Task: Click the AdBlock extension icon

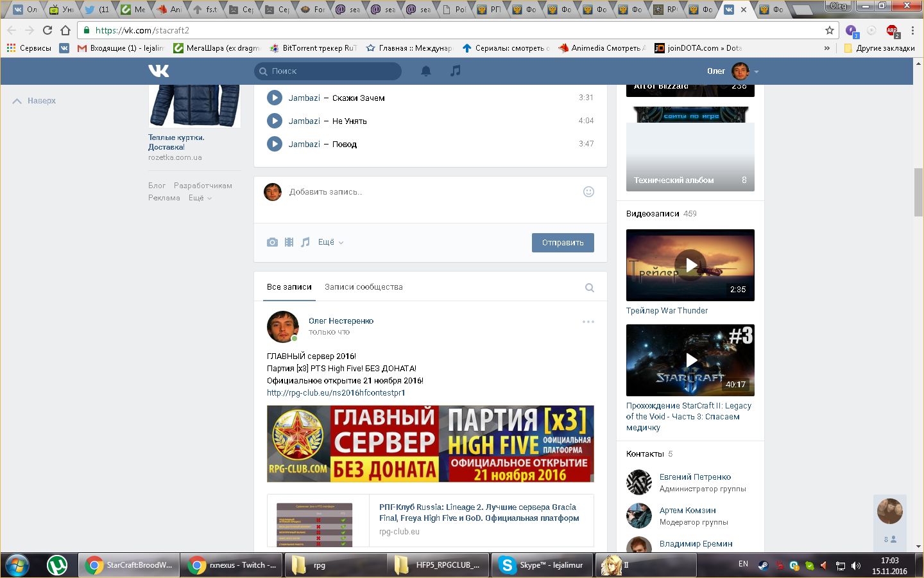Action: [893, 31]
